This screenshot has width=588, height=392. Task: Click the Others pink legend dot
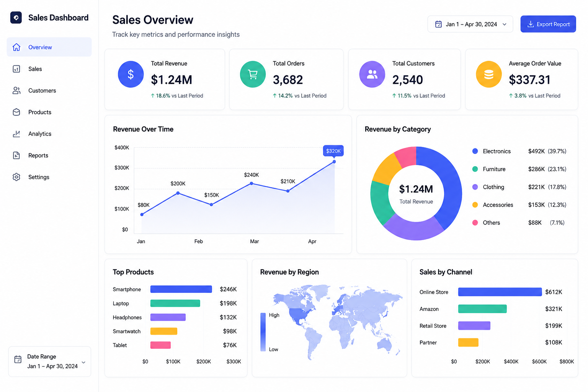475,222
